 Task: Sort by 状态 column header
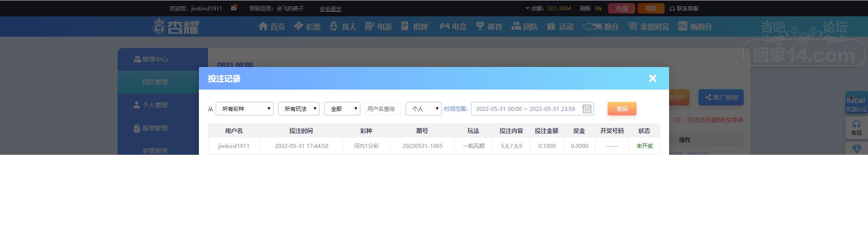click(x=644, y=131)
